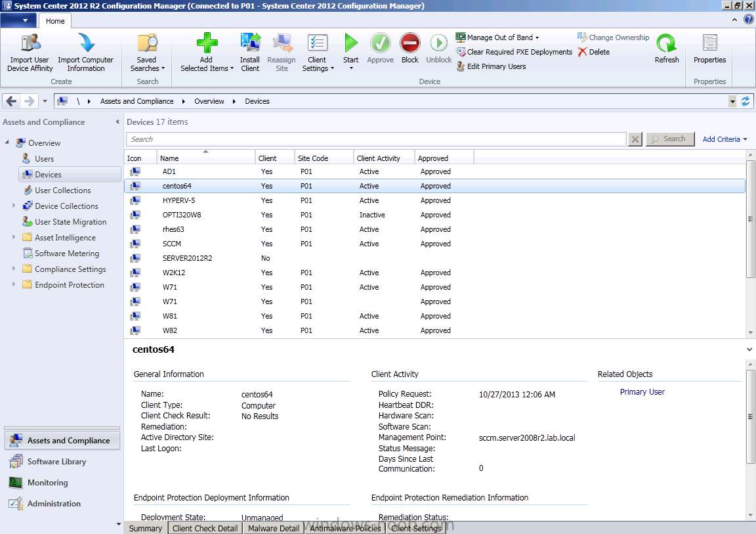Click the Approve checkmark icon
Image resolution: width=756 pixels, height=534 pixels.
coord(381,43)
